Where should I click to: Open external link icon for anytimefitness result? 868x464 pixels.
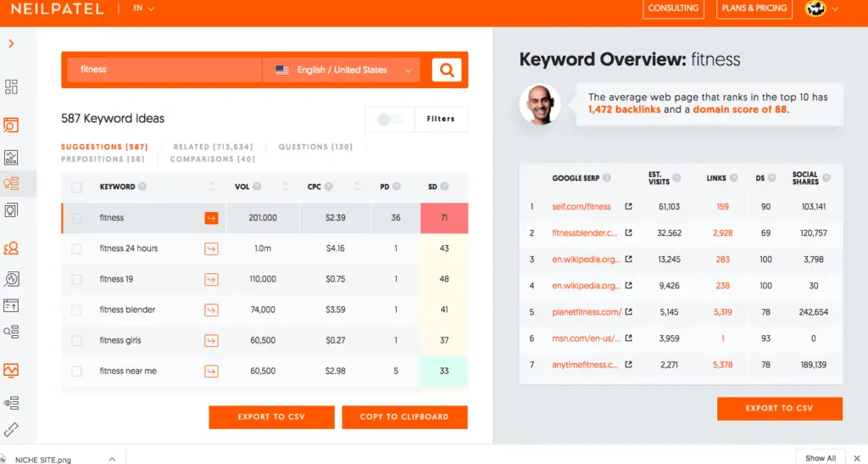point(628,365)
